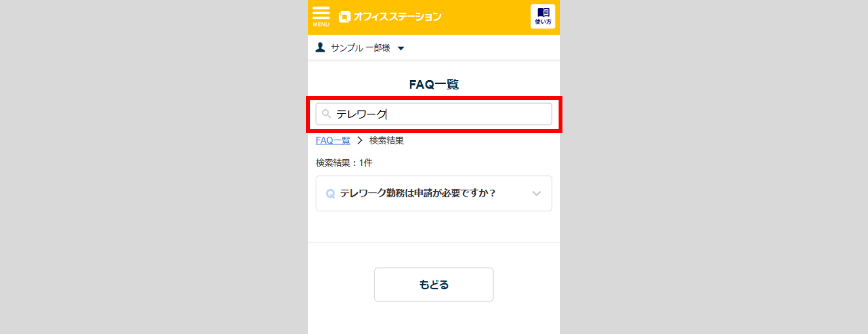868x334 pixels.
Task: Click the 検索結果:1件 result count text
Action: 344,163
